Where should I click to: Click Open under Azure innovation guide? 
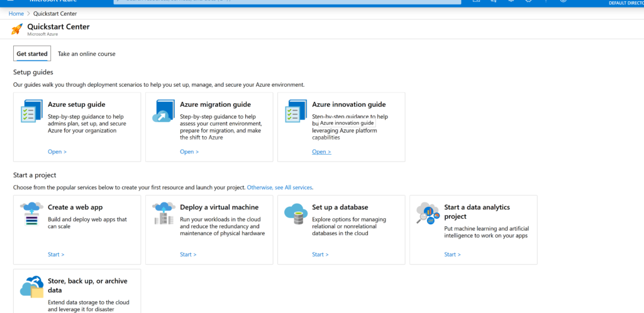coord(321,151)
